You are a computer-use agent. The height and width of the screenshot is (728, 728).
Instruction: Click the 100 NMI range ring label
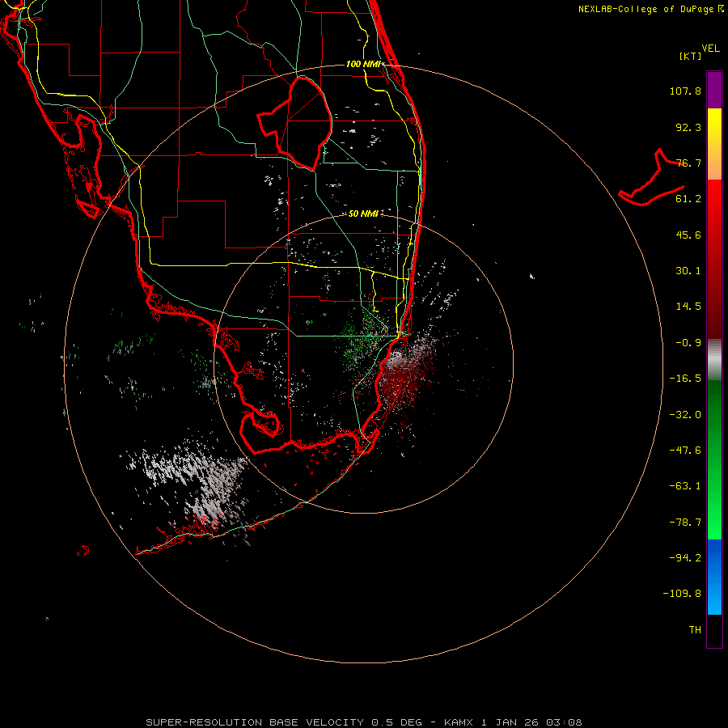363,64
